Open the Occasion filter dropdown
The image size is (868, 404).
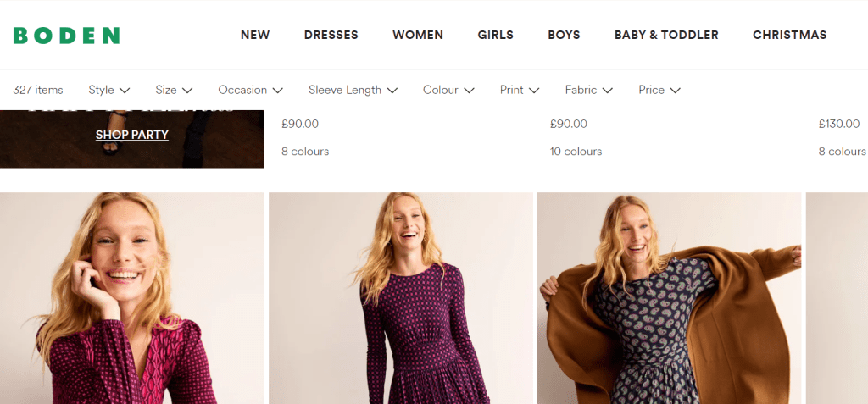click(250, 90)
